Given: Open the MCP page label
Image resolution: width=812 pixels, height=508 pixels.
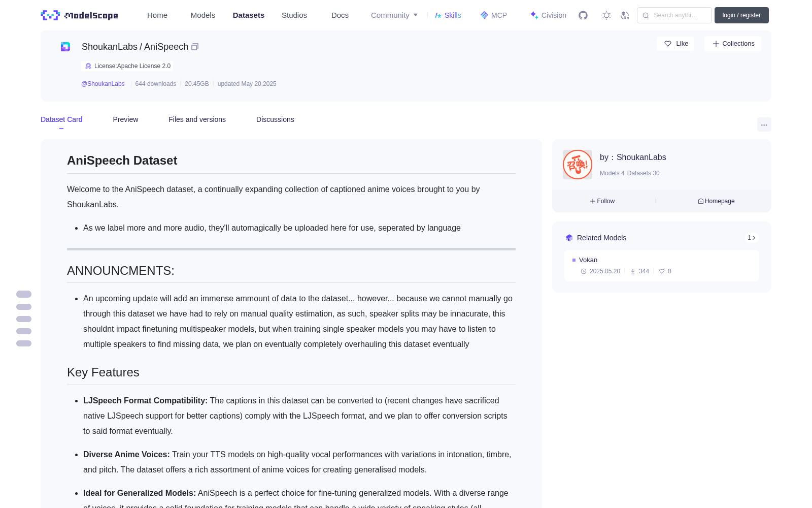Looking at the screenshot, I should coord(499,15).
